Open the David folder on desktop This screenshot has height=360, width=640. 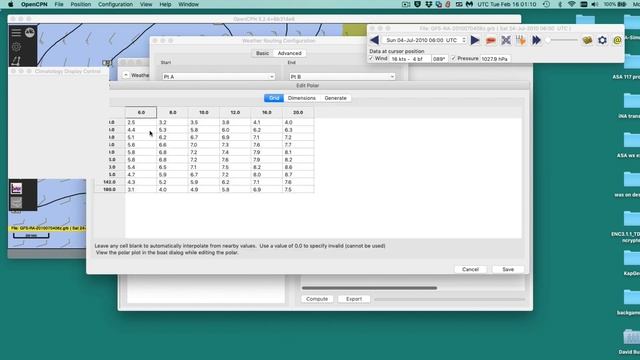click(632, 338)
